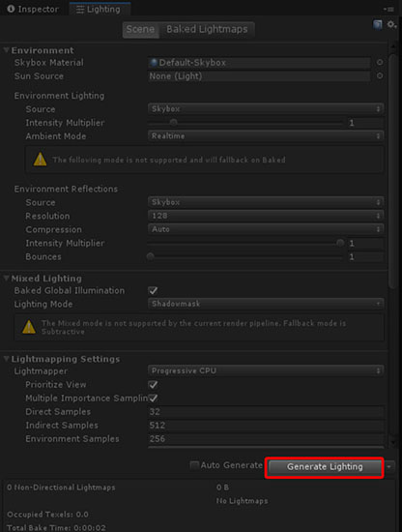
Task: Open the lighting settings gear menu
Action: (x=391, y=24)
